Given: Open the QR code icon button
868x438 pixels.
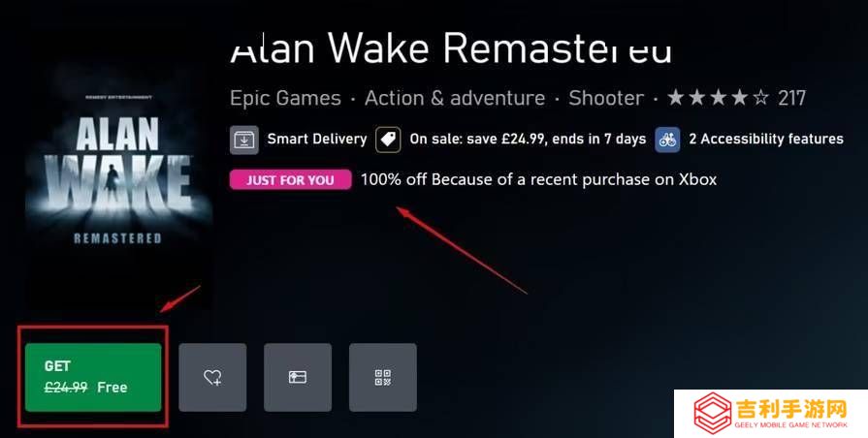Looking at the screenshot, I should pos(383,377).
